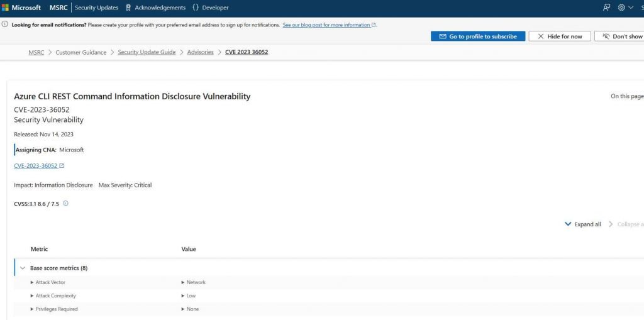Open the 'See our blog post' link
The width and height of the screenshot is (644, 320).
tap(326, 25)
